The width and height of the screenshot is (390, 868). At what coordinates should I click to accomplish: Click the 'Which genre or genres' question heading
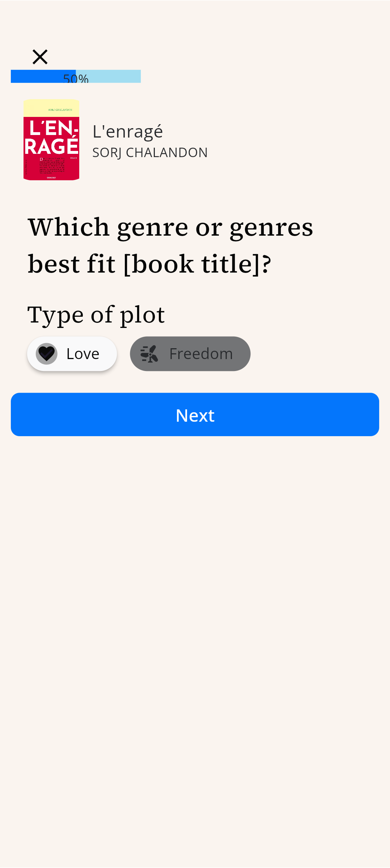(x=170, y=245)
